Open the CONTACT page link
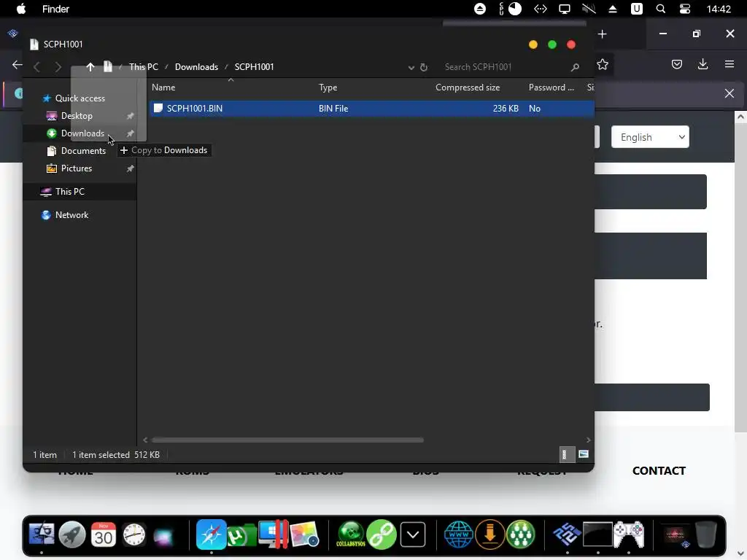Screen dimensions: 747x560 (x=659, y=470)
